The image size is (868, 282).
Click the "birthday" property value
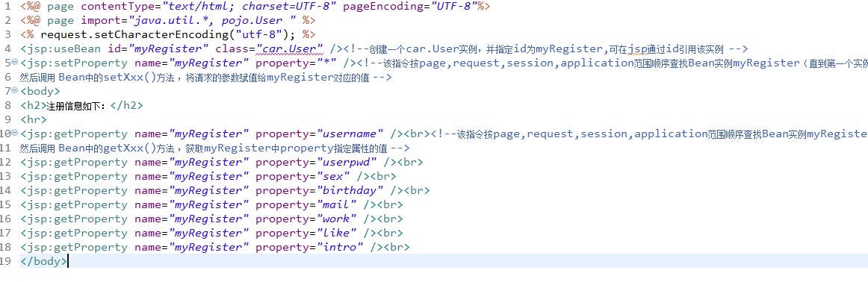(x=350, y=190)
